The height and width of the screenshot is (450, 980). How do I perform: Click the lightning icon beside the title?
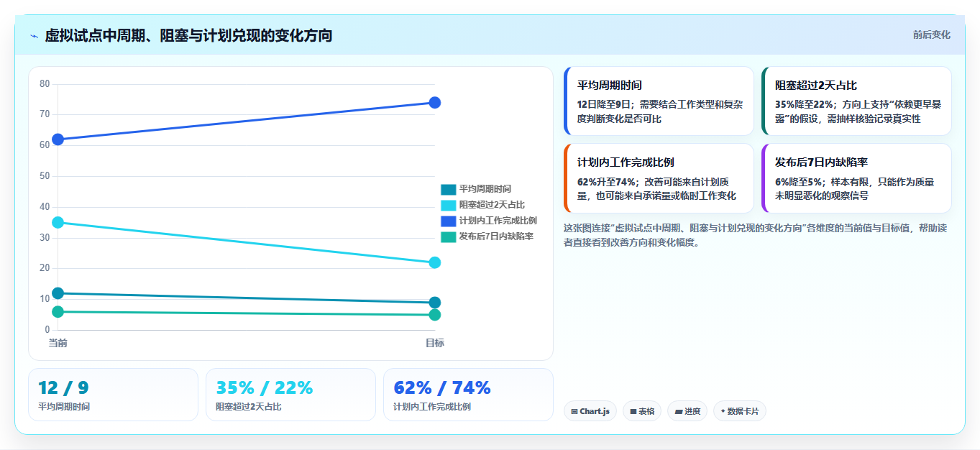34,36
